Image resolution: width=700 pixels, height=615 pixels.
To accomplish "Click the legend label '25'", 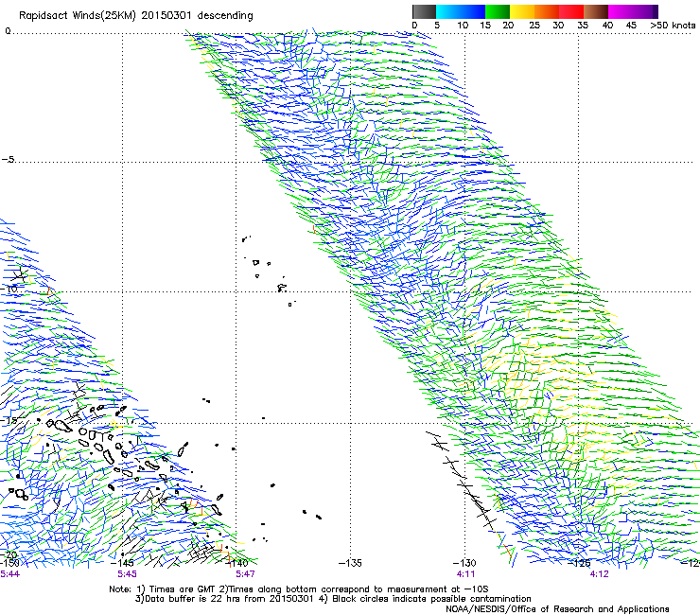I will coord(534,25).
